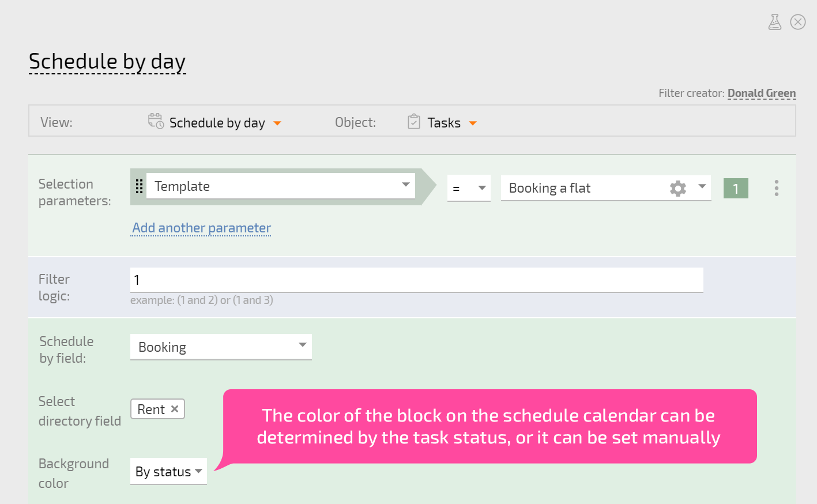This screenshot has width=817, height=504.
Task: Click the Add another parameter link
Action: pyautogui.click(x=201, y=228)
